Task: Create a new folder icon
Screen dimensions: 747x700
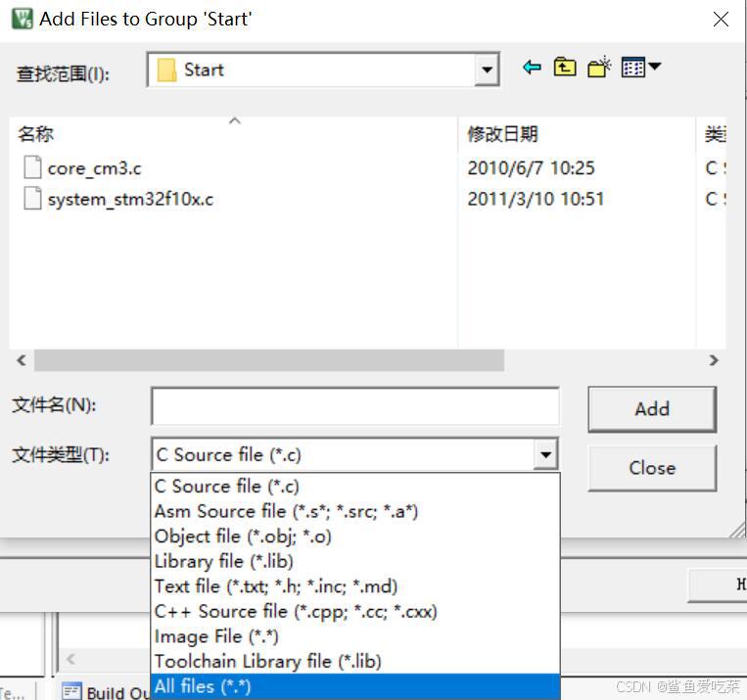Action: [x=599, y=67]
